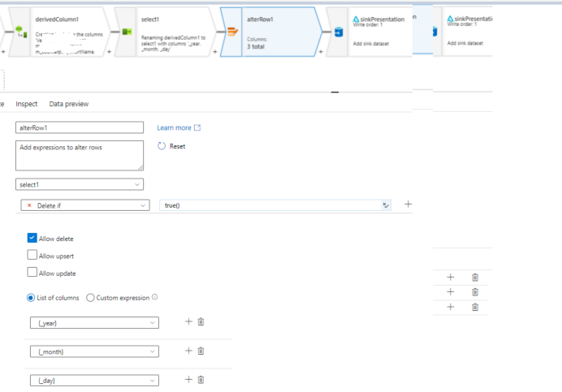Click the Reset circular arrow icon

coord(162,146)
